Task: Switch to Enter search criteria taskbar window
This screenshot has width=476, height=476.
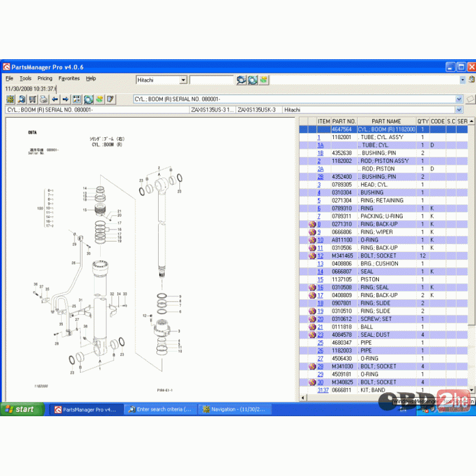Action: 160,409
